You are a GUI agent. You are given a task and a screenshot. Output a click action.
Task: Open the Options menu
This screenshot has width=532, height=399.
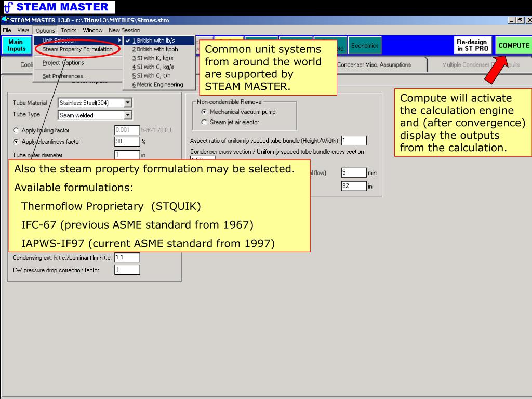[x=45, y=31]
